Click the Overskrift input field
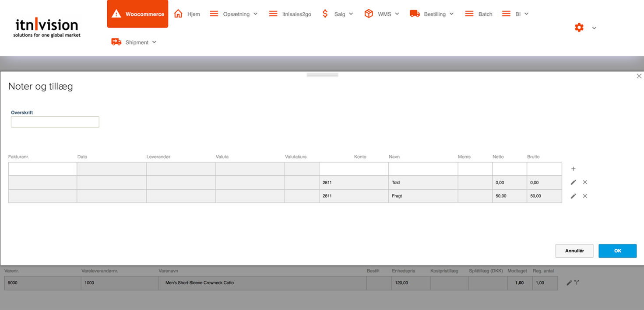Viewport: 644px width, 310px height. [55, 122]
